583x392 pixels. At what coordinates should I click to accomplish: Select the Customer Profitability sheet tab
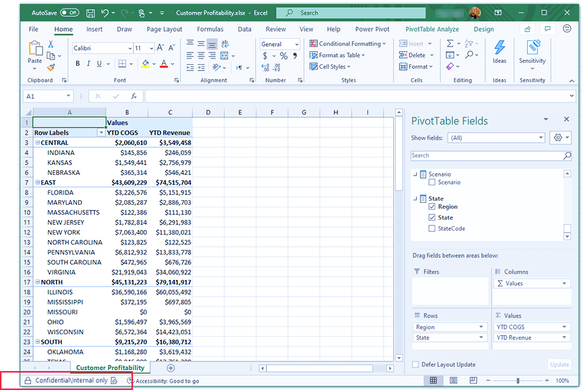[110, 368]
